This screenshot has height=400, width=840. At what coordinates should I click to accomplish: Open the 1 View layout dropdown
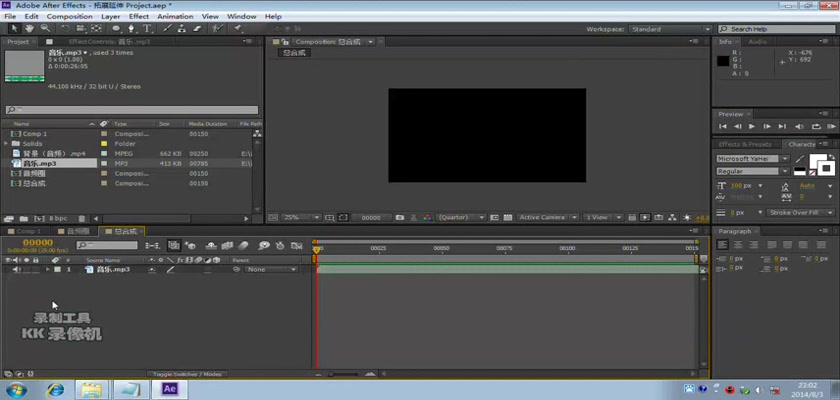[x=603, y=217]
